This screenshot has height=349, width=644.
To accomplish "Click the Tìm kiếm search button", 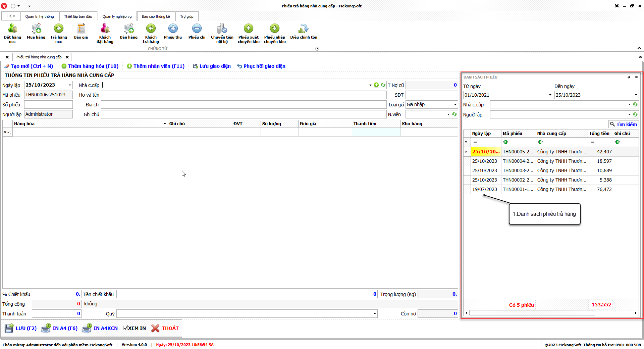I will pyautogui.click(x=623, y=124).
